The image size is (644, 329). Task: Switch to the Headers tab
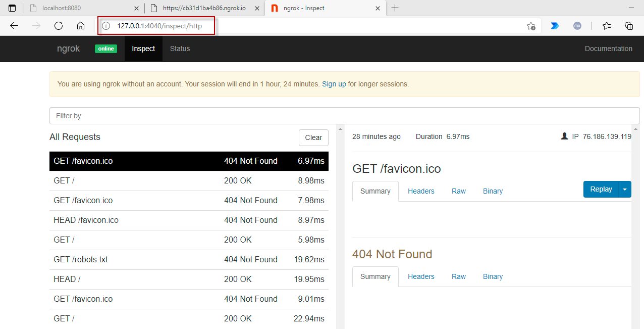[421, 191]
